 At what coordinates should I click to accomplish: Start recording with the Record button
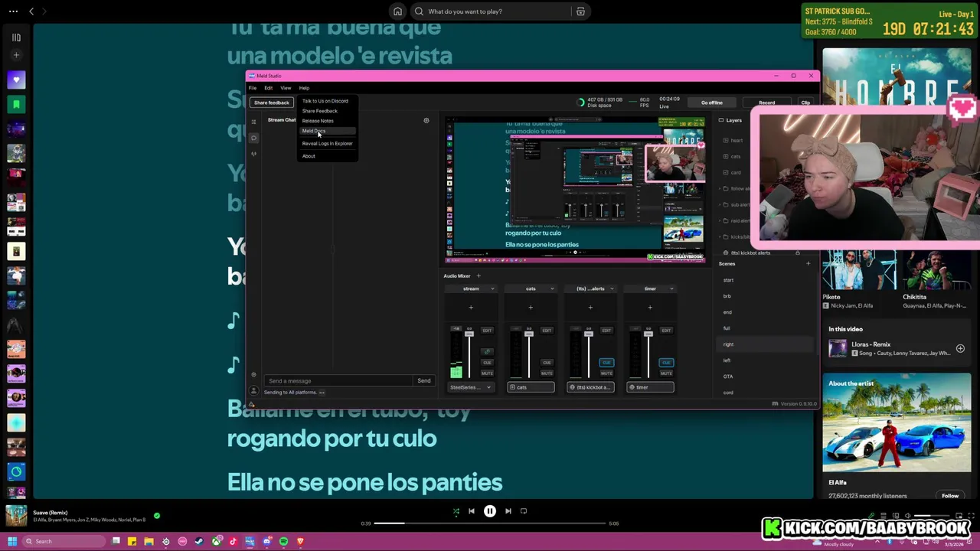point(766,103)
